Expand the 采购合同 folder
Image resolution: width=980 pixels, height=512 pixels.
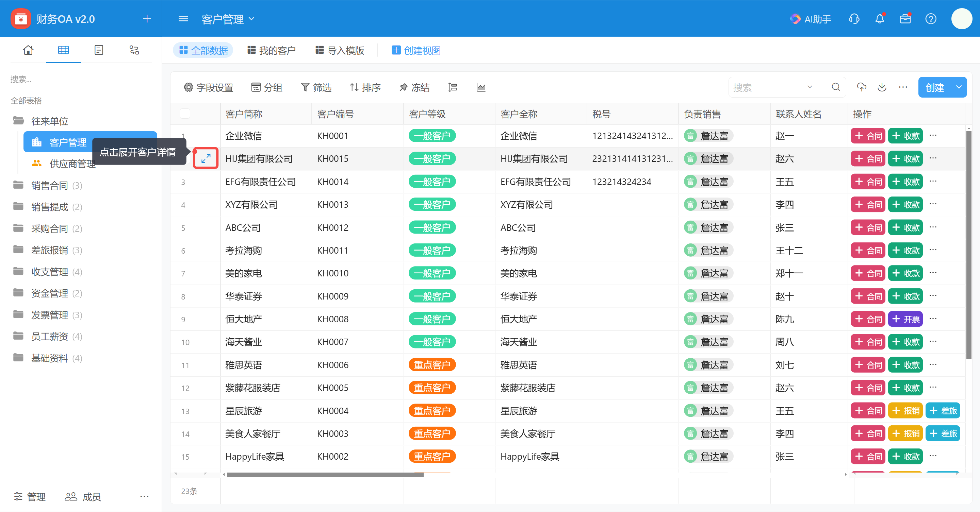point(48,228)
